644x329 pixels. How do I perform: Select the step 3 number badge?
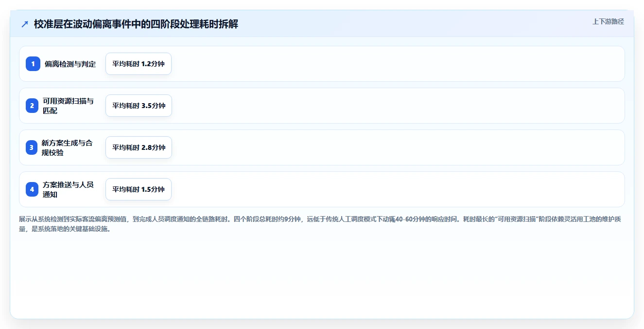click(x=32, y=147)
